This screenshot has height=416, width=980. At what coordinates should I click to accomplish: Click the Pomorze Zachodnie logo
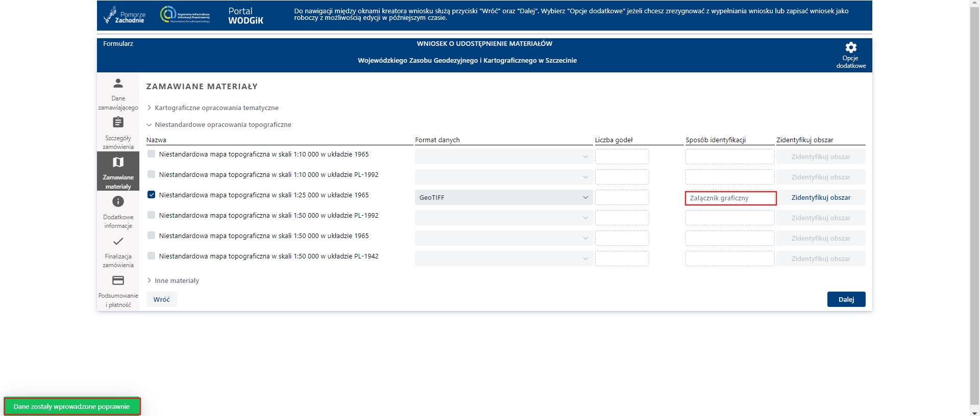[125, 15]
